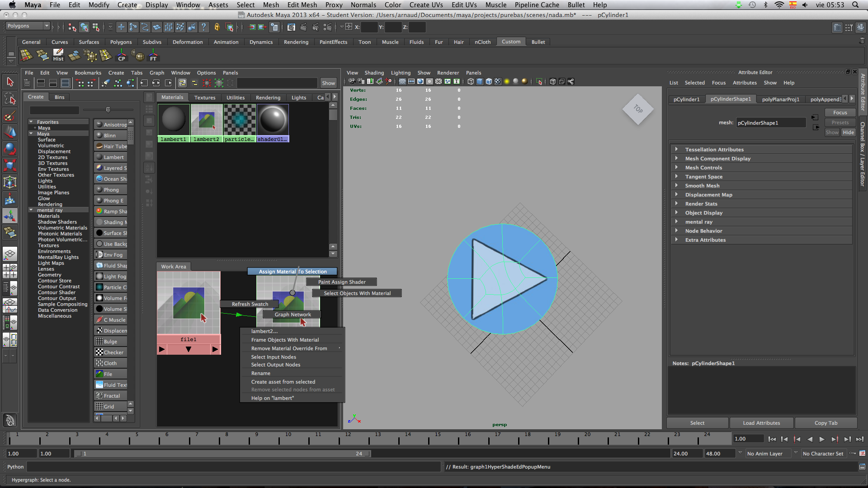Adjust the Create panel icon size slider
The width and height of the screenshot is (868, 488).
(x=108, y=110)
